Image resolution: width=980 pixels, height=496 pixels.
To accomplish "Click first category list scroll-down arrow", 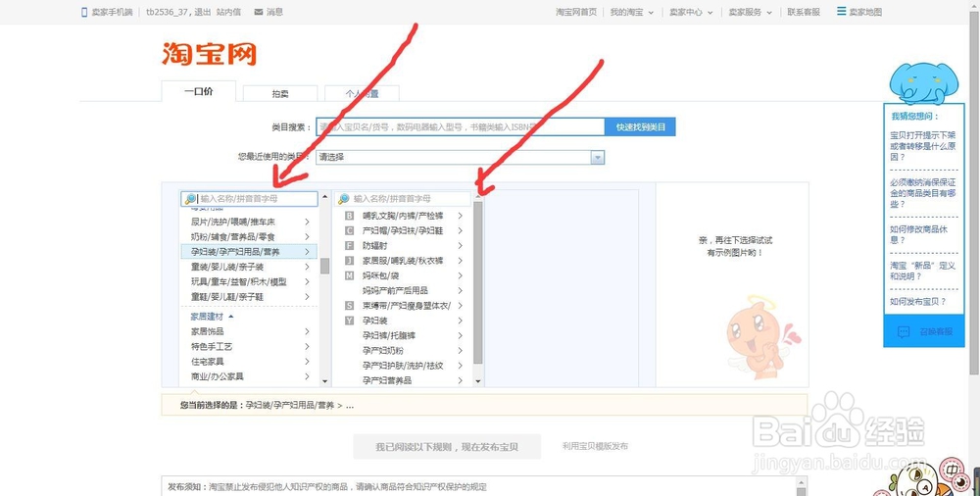I will point(325,381).
